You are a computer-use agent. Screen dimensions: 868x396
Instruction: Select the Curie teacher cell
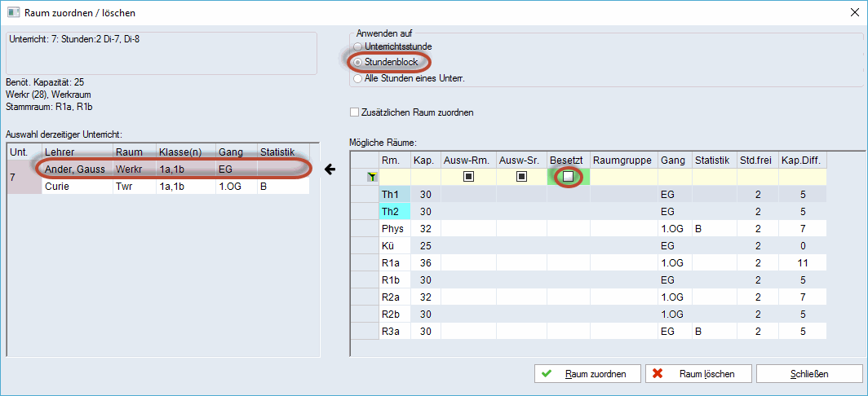pyautogui.click(x=77, y=186)
